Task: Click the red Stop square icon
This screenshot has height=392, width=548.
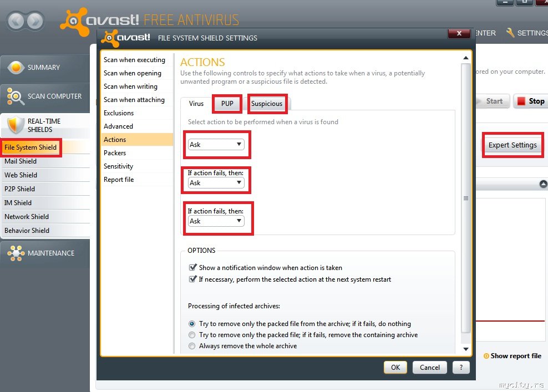Action: click(521, 101)
